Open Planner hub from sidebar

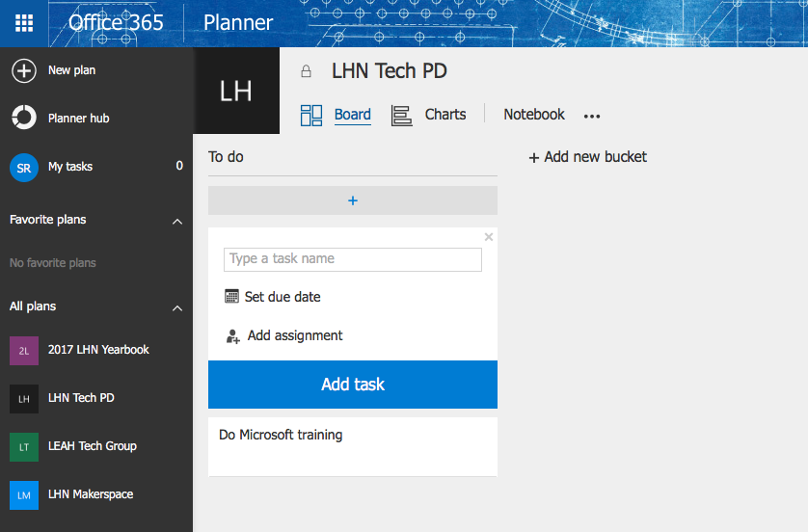(x=79, y=118)
